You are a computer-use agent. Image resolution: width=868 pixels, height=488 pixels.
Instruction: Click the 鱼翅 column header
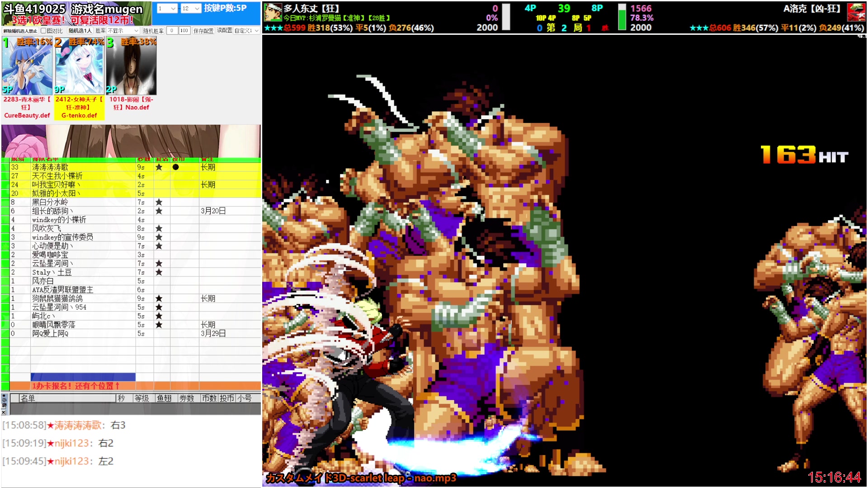pos(165,398)
